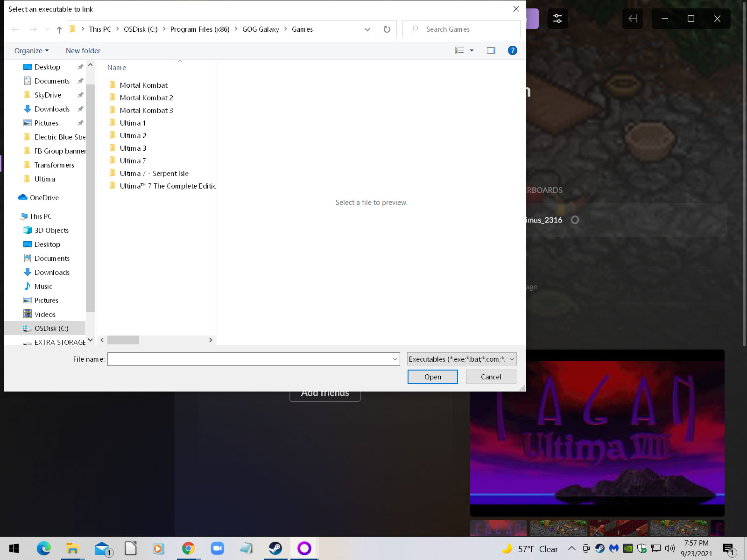
Task: Go up one folder level
Action: (59, 29)
